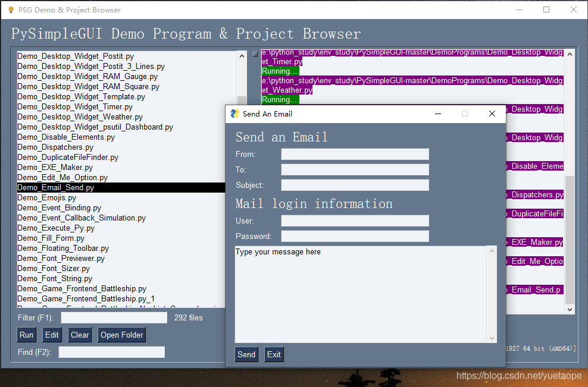Click the To field in email form
This screenshot has height=387, width=588.
pyautogui.click(x=355, y=169)
